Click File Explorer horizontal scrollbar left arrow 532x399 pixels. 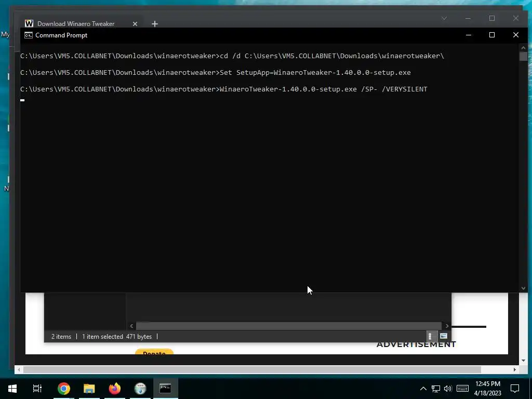(131, 326)
